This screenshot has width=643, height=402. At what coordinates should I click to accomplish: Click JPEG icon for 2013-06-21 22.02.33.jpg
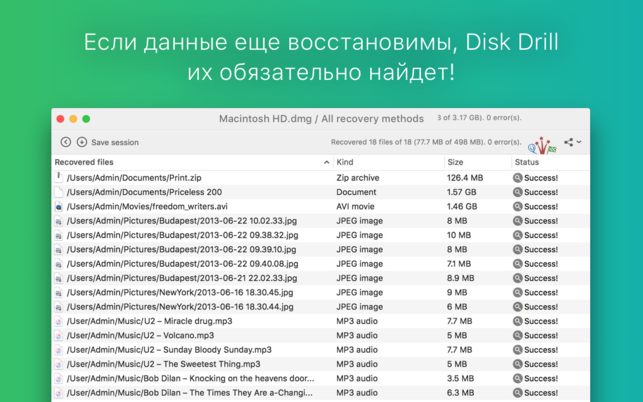pos(59,278)
